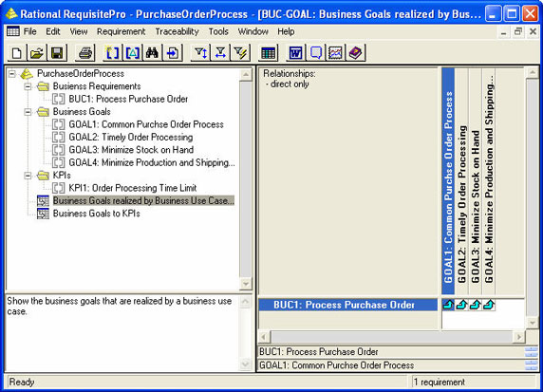Click matrix vertical scrollbar down arrow

(532, 323)
